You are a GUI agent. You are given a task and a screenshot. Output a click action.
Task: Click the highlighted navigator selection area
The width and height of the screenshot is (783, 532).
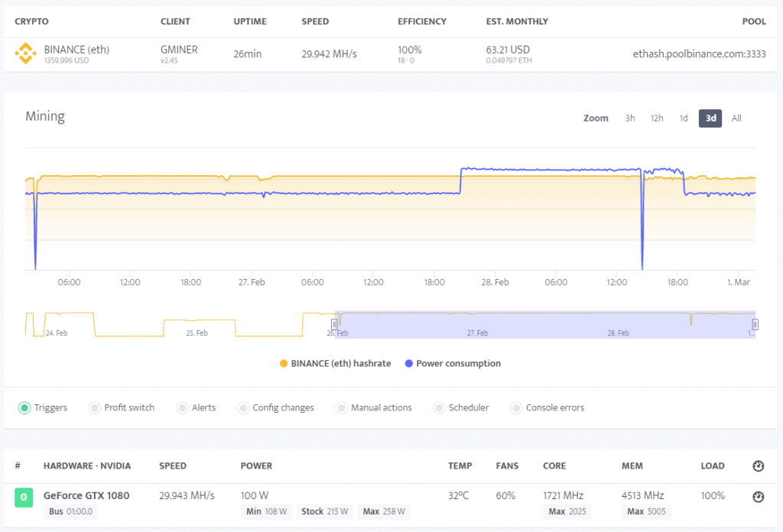(x=544, y=324)
